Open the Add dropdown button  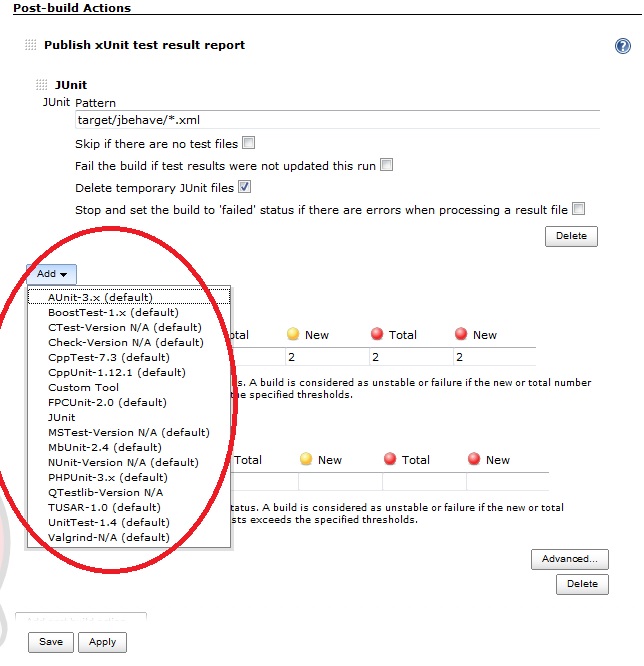[52, 274]
